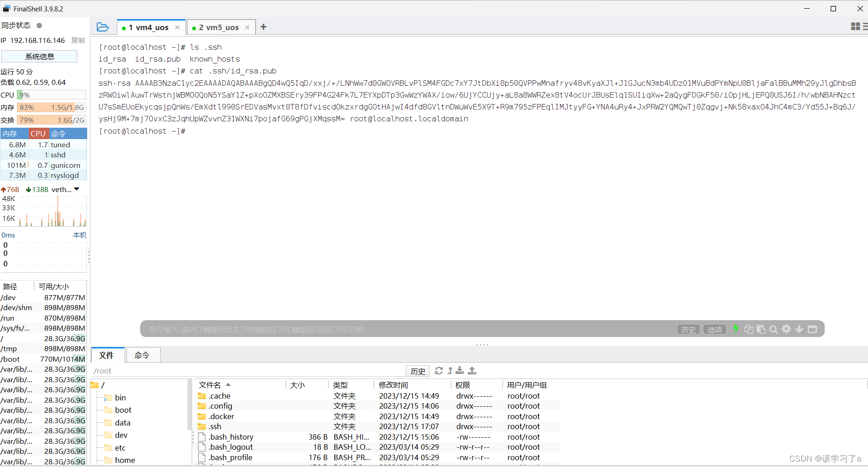Screen dimensions: 868x467
Task: Select the 内存 process column tab
Action: [15, 134]
